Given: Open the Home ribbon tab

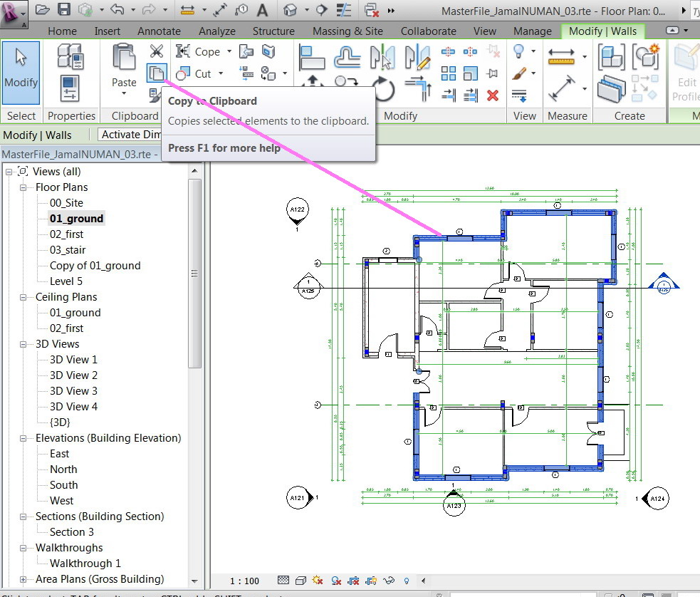Looking at the screenshot, I should coord(62,31).
